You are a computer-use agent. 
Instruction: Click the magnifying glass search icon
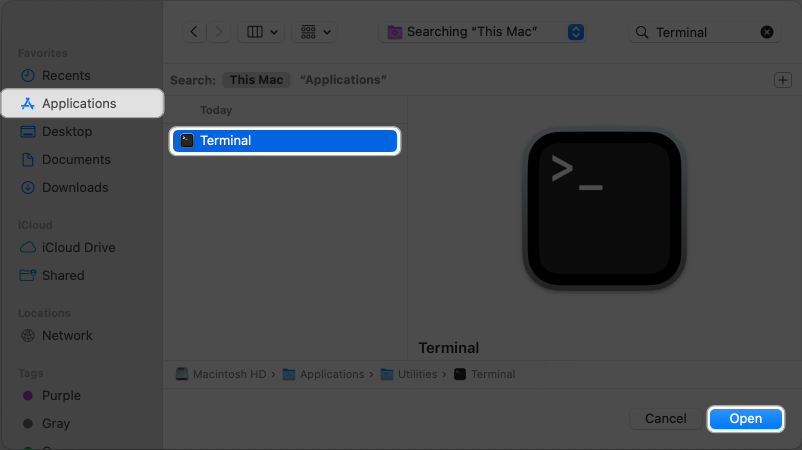click(x=642, y=32)
